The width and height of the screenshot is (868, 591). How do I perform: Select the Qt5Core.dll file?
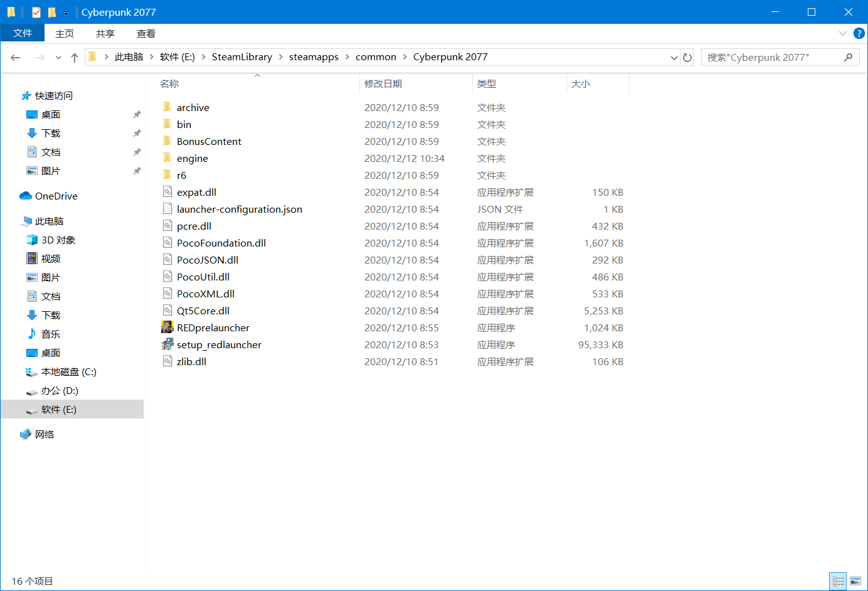(x=203, y=311)
